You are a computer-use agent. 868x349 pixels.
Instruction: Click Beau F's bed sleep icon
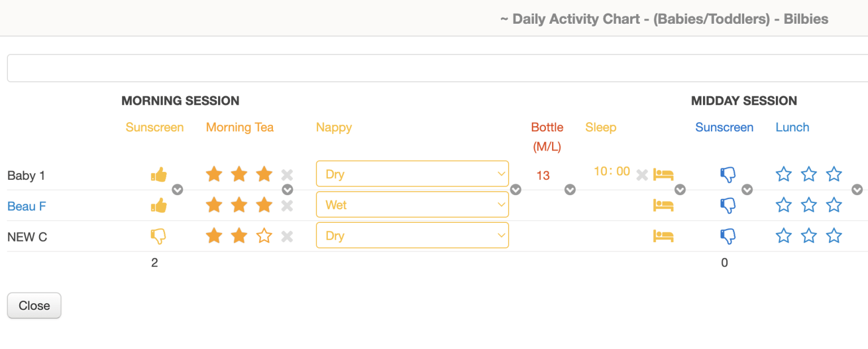click(x=663, y=205)
